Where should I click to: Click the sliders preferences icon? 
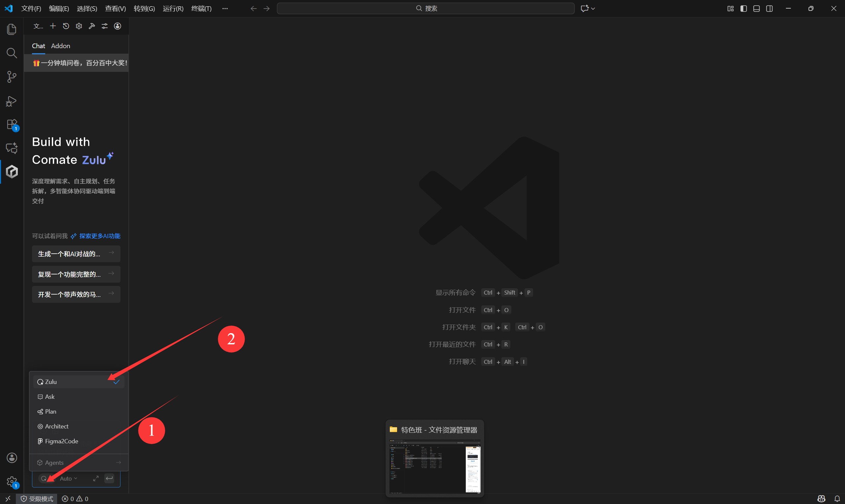(x=105, y=26)
